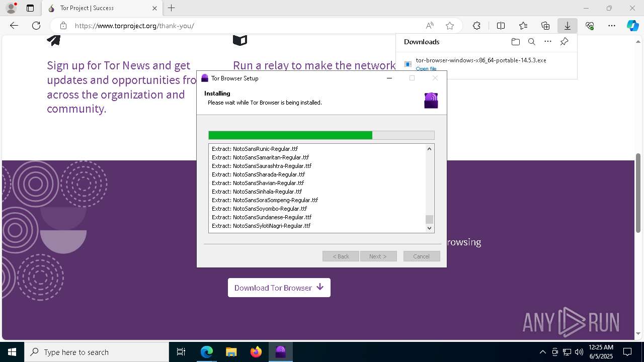644x362 pixels.
Task: Search downloads in Downloads panel
Action: tap(532, 42)
